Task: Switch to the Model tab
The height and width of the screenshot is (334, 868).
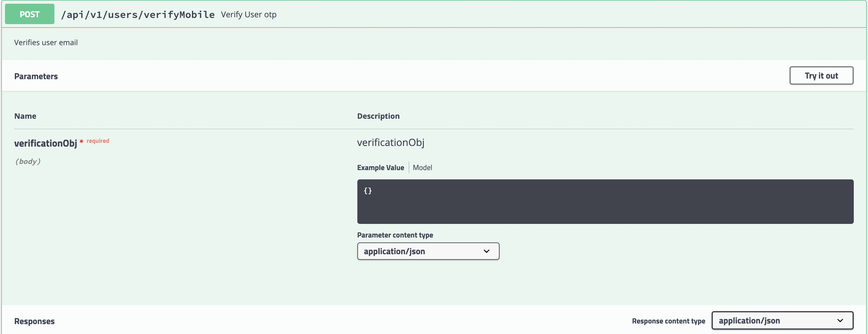Action: tap(422, 168)
